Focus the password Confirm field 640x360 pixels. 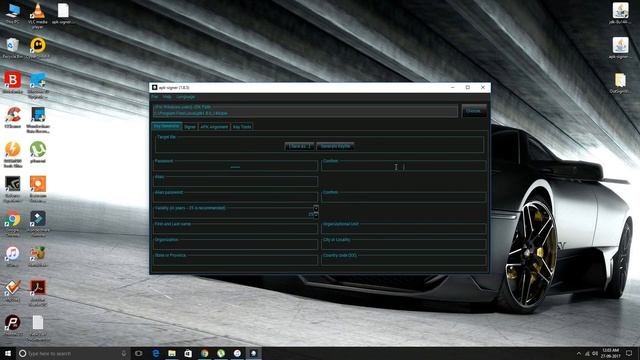404,166
